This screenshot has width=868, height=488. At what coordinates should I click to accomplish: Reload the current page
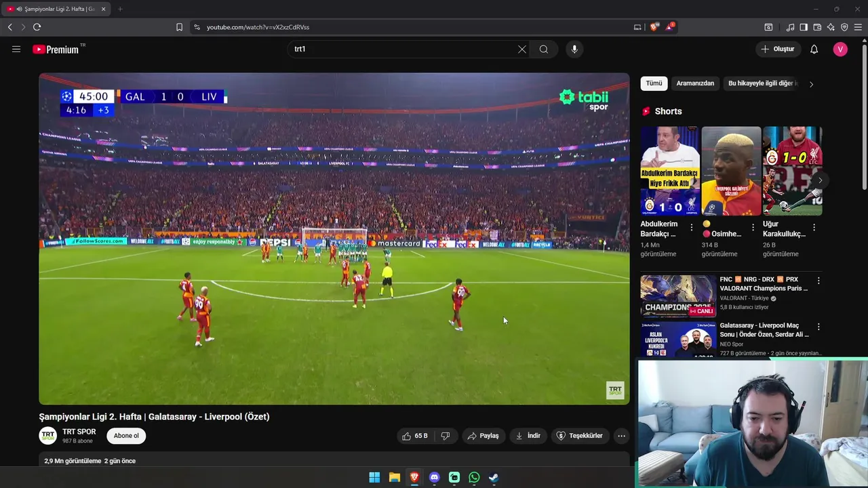click(37, 27)
